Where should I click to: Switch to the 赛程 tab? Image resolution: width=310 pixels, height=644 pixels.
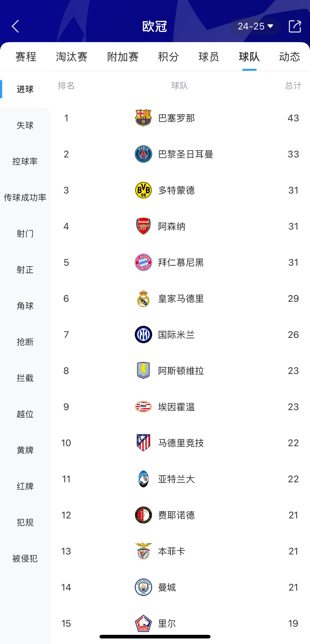(26, 57)
